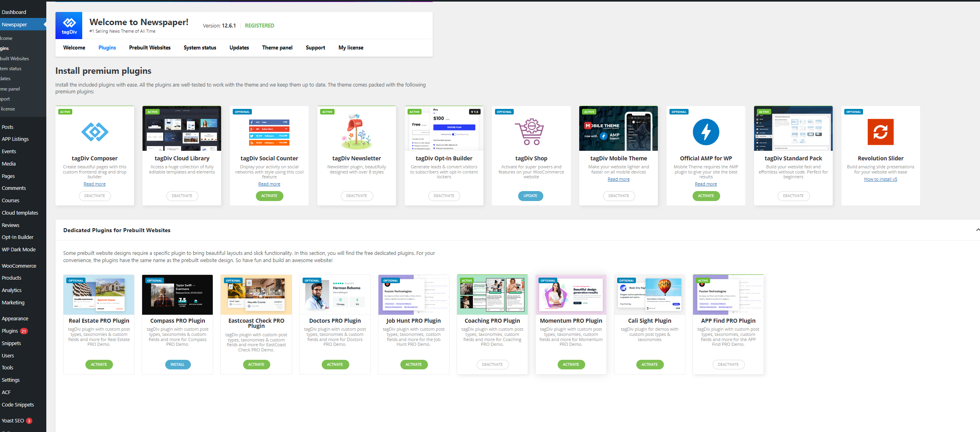Image resolution: width=980 pixels, height=432 pixels.
Task: Deactivate the tagDiv Opt-In Builder plugin
Action: pos(444,196)
